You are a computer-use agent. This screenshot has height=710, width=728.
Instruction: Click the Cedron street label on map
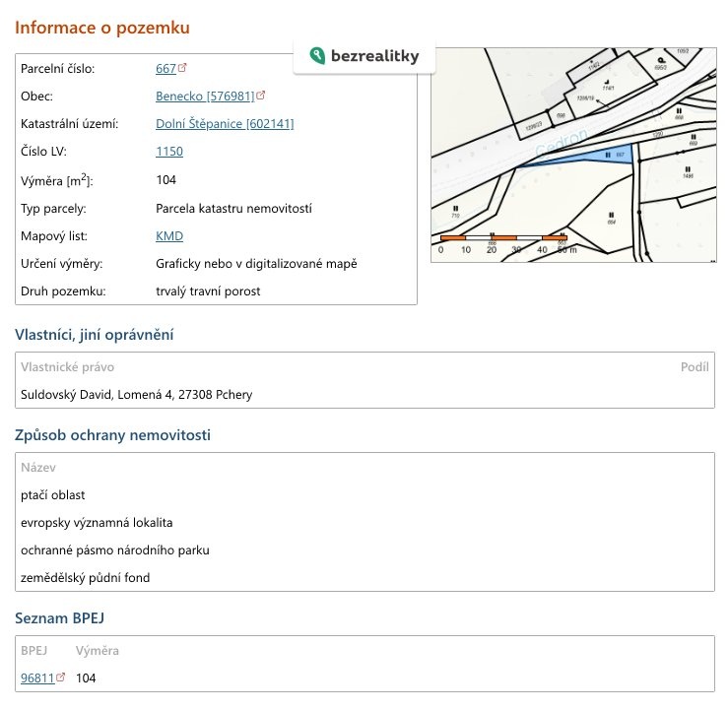(x=562, y=143)
